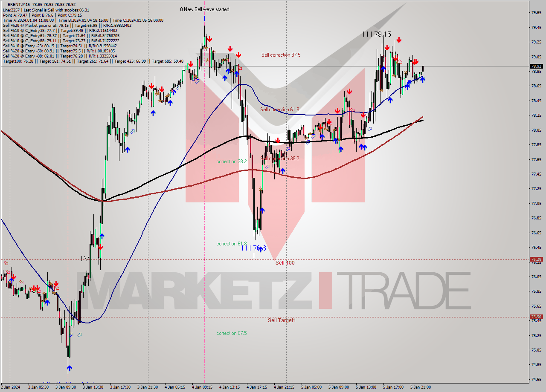Select the 75.05 price axis label
The image size is (546, 392).
(536, 350)
